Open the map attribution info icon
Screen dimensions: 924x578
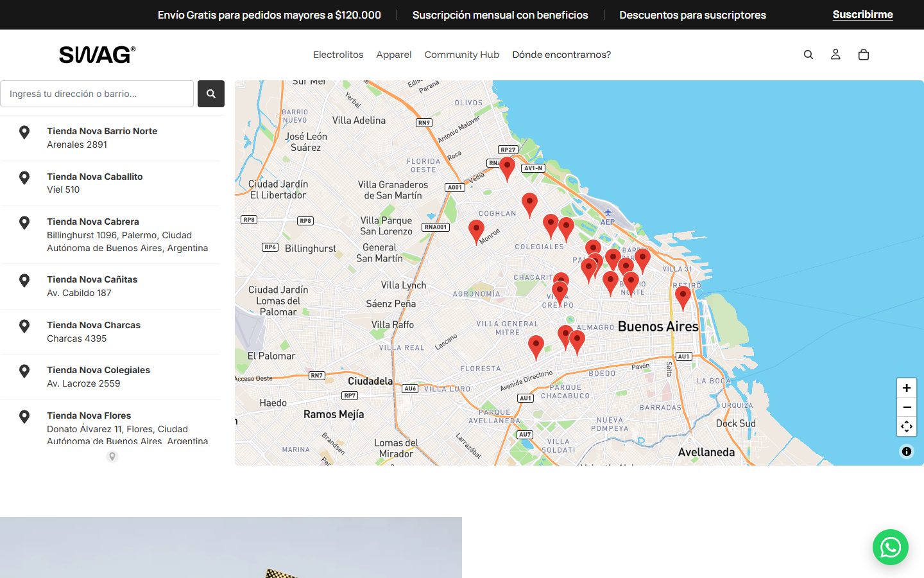point(907,451)
